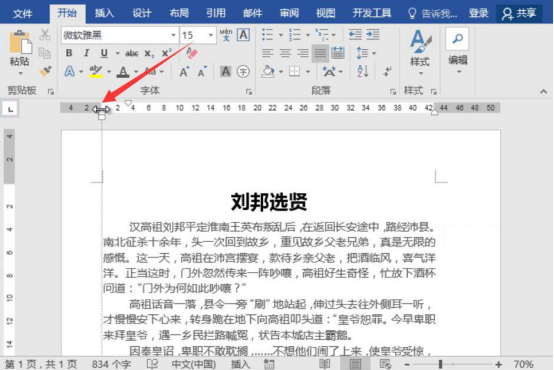Open the File tab
This screenshot has height=370, width=554.
[x=23, y=14]
